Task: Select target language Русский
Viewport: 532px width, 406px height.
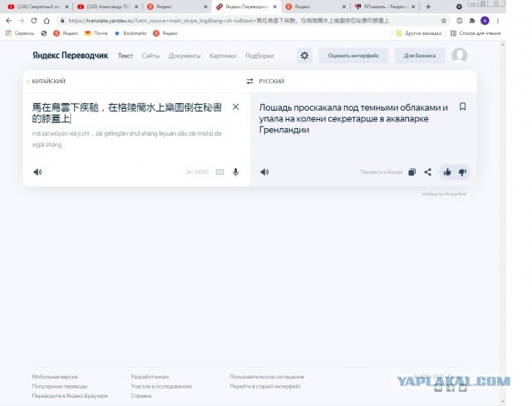Action: pos(272,82)
